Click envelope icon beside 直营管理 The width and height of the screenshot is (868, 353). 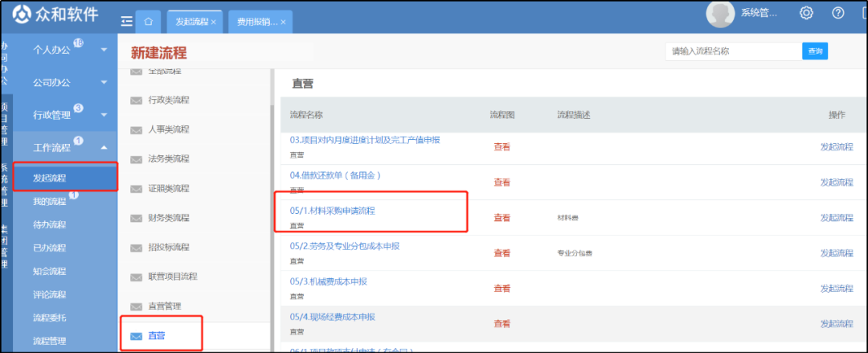coord(136,306)
